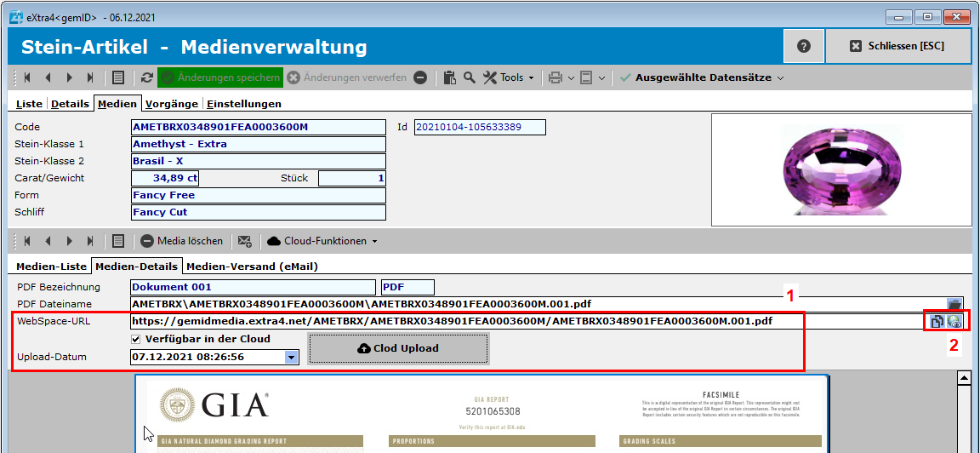Screen dimensions: 980x453
Task: Click into the PDF Bezeichnung text field
Action: tap(252, 287)
